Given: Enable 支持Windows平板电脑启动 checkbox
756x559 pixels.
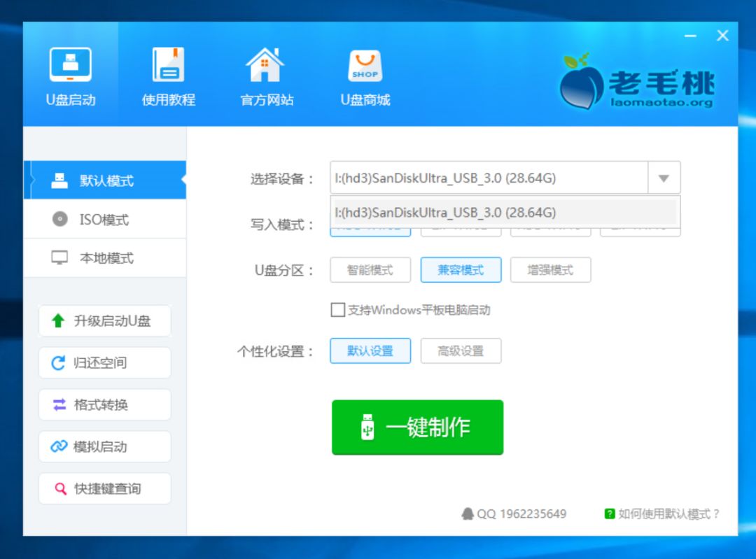Looking at the screenshot, I should pos(337,311).
